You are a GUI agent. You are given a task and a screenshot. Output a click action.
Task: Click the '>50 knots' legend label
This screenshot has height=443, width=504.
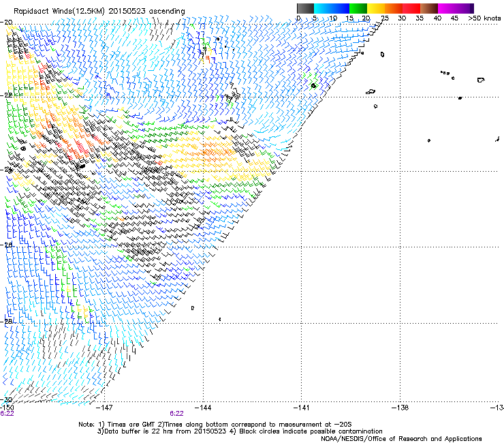tap(485, 18)
